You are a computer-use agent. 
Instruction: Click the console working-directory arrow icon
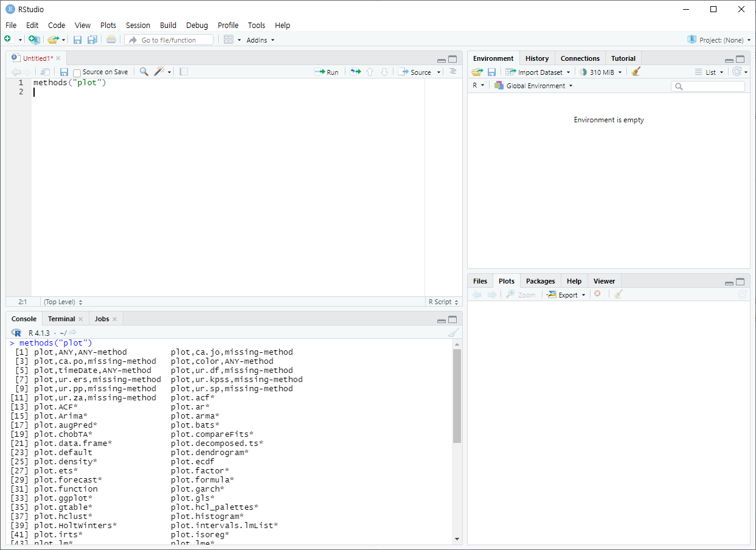click(73, 333)
